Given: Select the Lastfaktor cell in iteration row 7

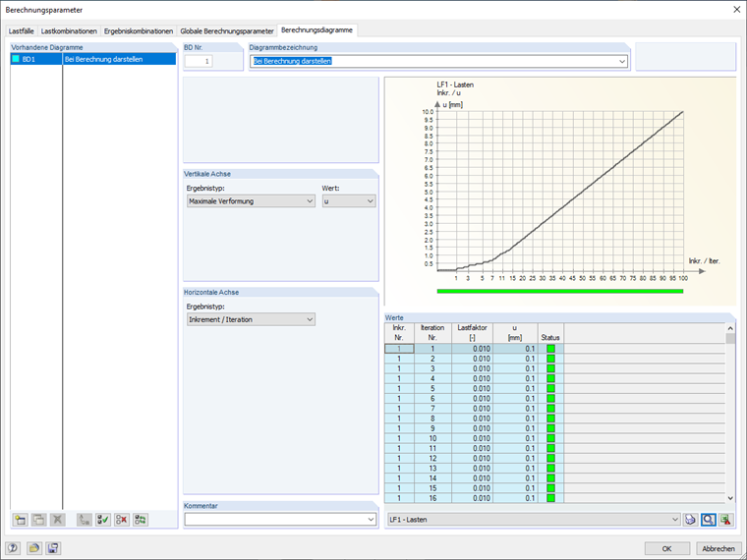Looking at the screenshot, I should tap(472, 409).
